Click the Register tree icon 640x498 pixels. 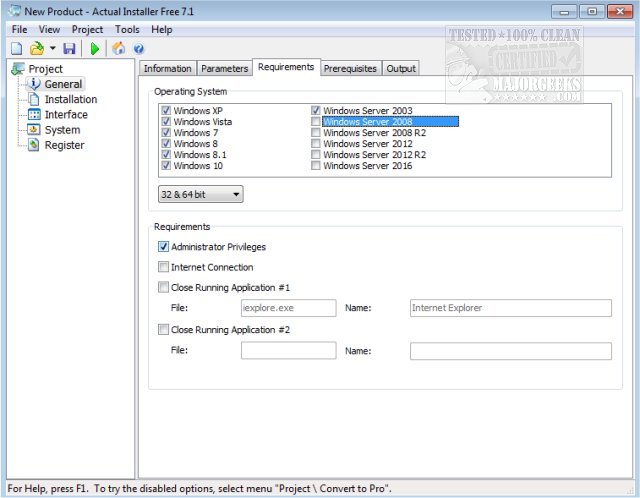tap(33, 145)
